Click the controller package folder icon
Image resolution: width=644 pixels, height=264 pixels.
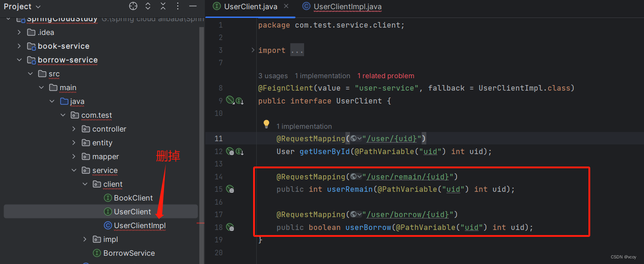pyautogui.click(x=86, y=129)
